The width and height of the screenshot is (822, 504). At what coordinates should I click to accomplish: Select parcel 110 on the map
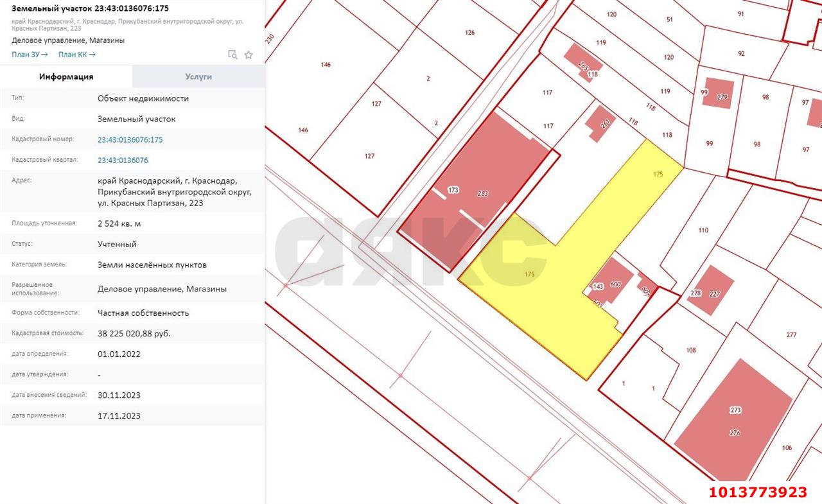704,229
